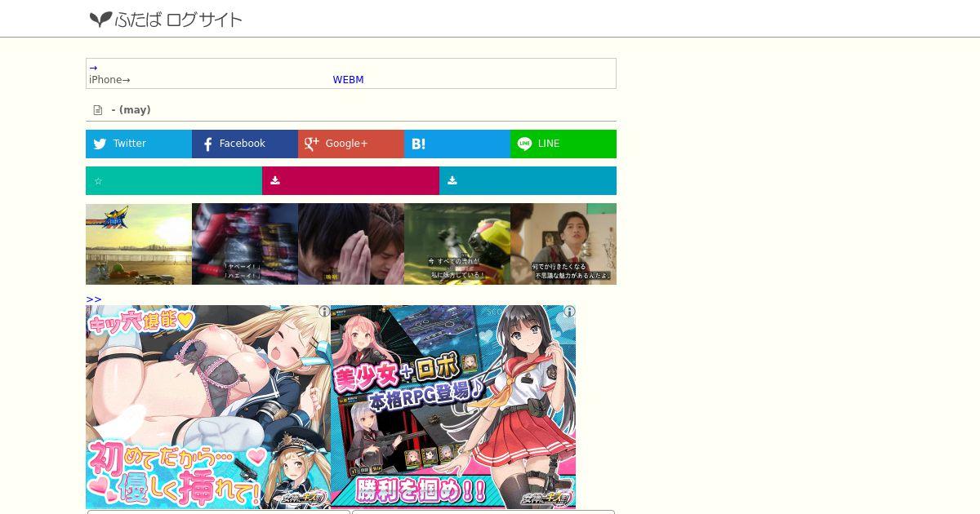Click info icon on blonde girl ad

point(324,312)
